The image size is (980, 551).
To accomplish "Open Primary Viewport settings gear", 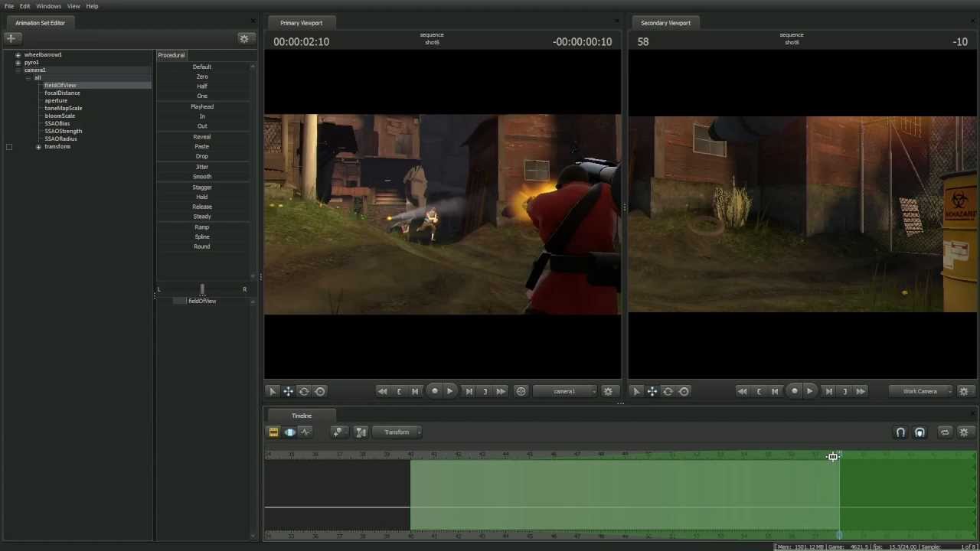I will click(x=608, y=391).
